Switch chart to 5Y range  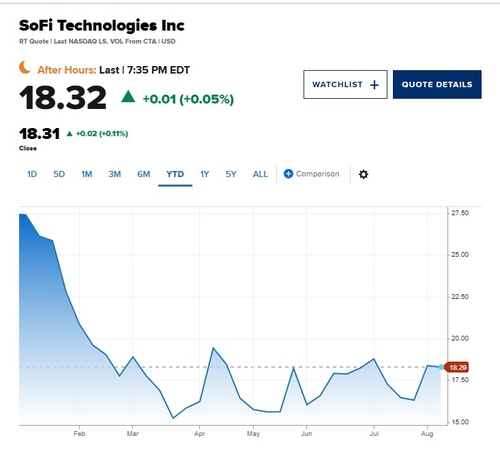coord(231,174)
